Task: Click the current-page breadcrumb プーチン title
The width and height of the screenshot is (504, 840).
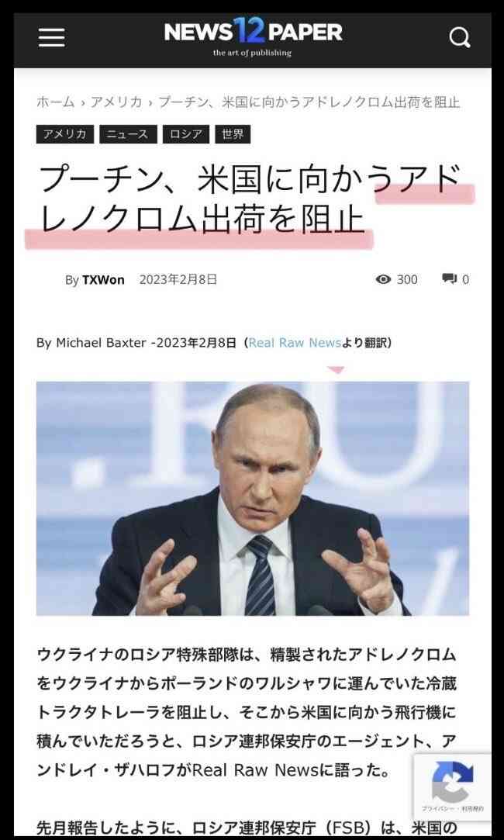Action: (309, 102)
